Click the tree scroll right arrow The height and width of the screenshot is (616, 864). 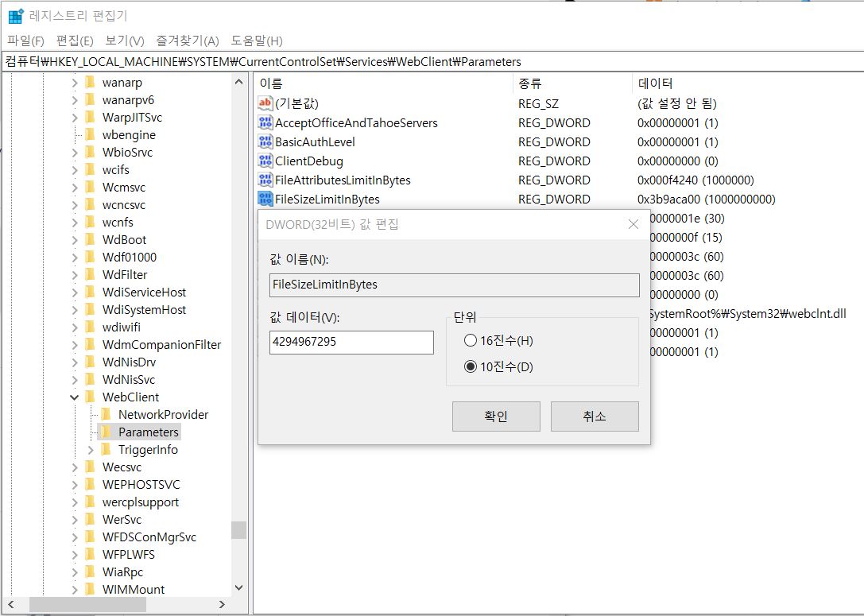coord(222,604)
